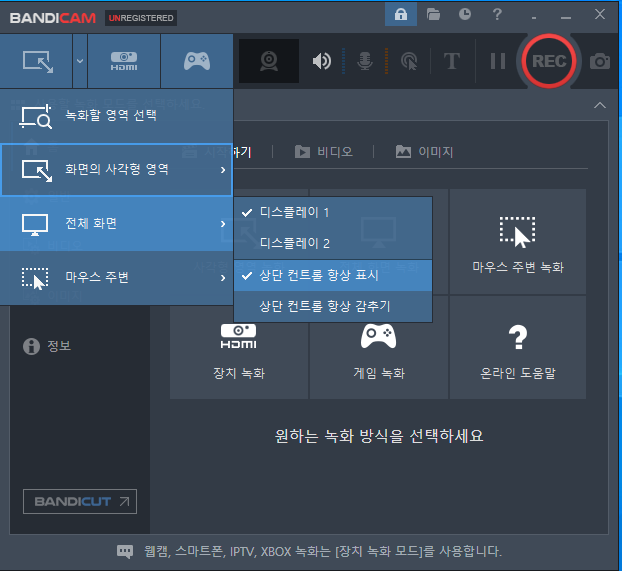
Task: Click microphone volume level meter
Action: 386,61
